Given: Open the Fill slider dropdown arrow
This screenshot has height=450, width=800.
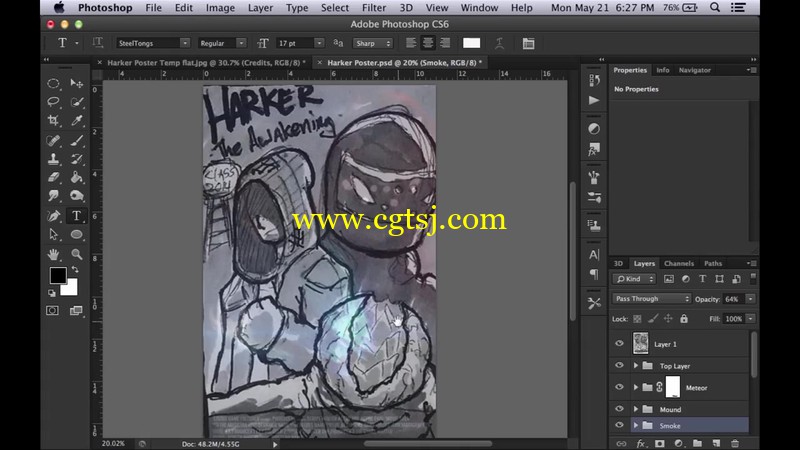Looking at the screenshot, I should (751, 319).
